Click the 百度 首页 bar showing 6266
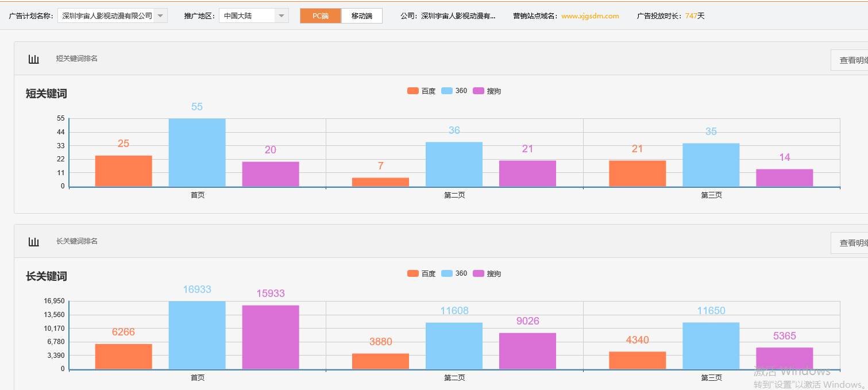868x390 pixels. 124,356
